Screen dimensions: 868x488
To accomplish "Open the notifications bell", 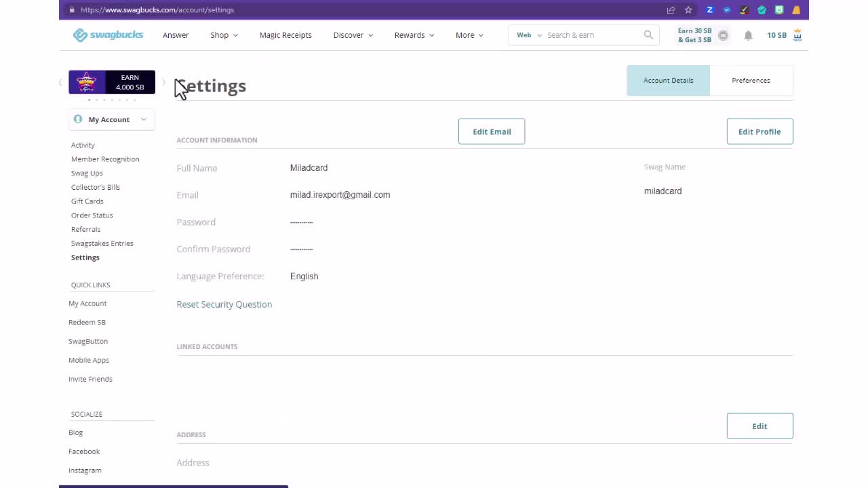I will [x=748, y=35].
